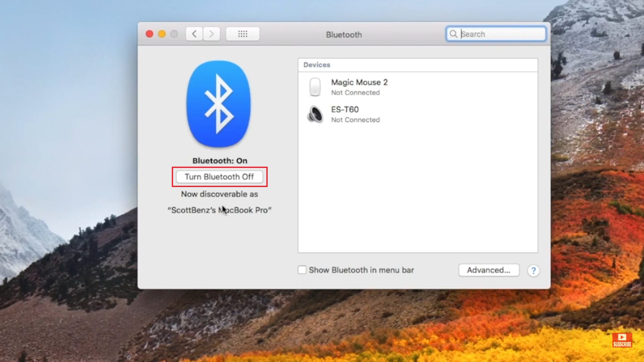Click "Bluetooth: On" status label
This screenshot has width=644, height=362.
(x=220, y=161)
